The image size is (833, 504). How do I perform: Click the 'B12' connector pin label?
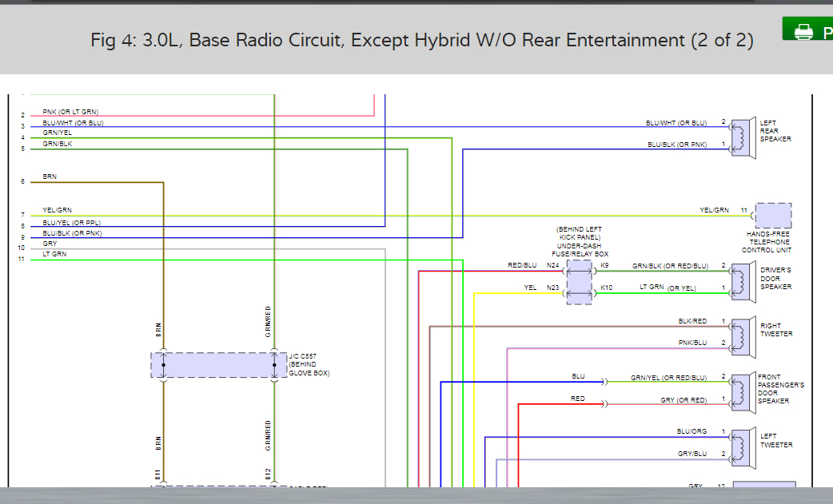tap(268, 474)
